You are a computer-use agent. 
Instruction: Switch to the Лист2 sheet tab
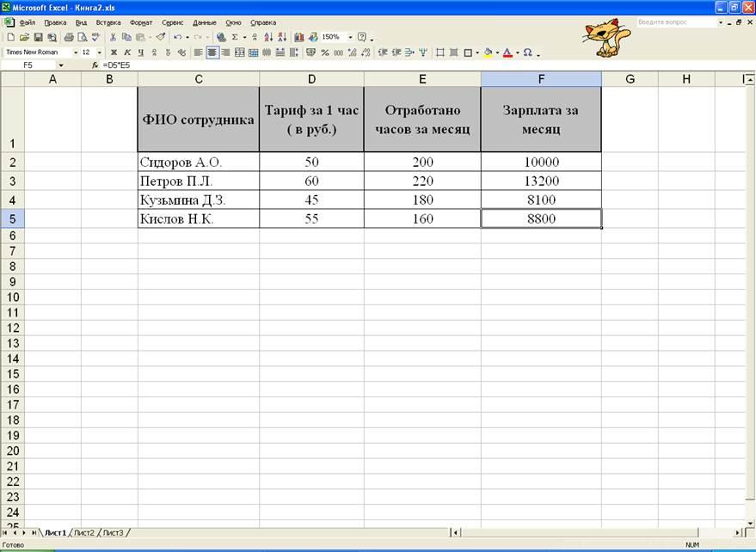click(84, 533)
